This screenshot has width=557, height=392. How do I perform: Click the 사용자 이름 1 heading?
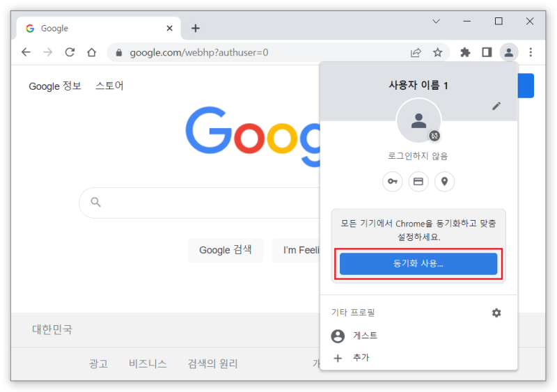pos(418,86)
